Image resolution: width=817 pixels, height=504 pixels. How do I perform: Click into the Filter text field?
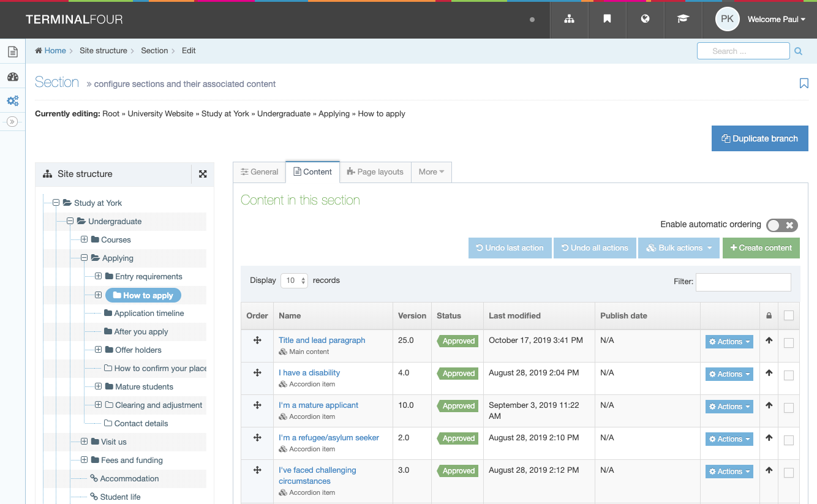point(743,282)
